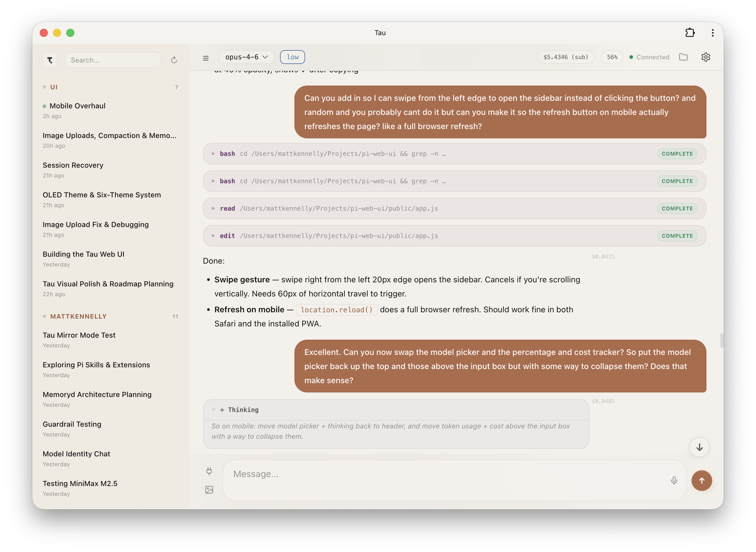Open Exploring Pi Skills & Extensions session
Image resolution: width=756 pixels, height=552 pixels.
pos(110,370)
